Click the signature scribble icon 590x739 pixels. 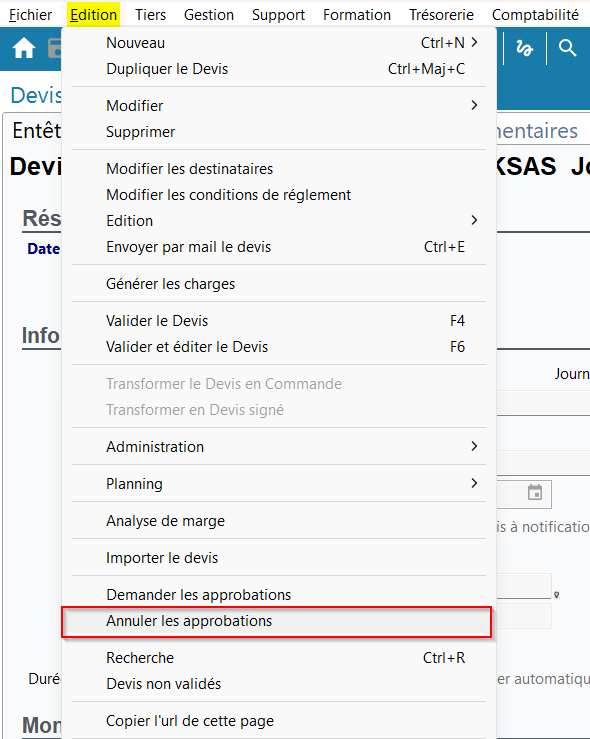pos(524,48)
